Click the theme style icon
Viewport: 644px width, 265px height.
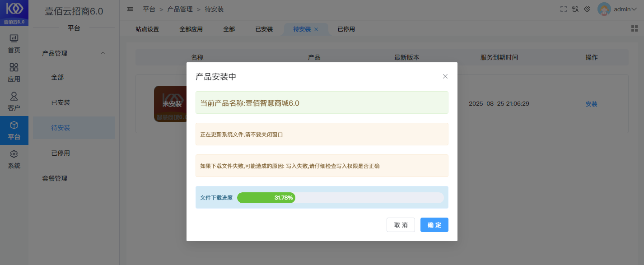tap(587, 9)
